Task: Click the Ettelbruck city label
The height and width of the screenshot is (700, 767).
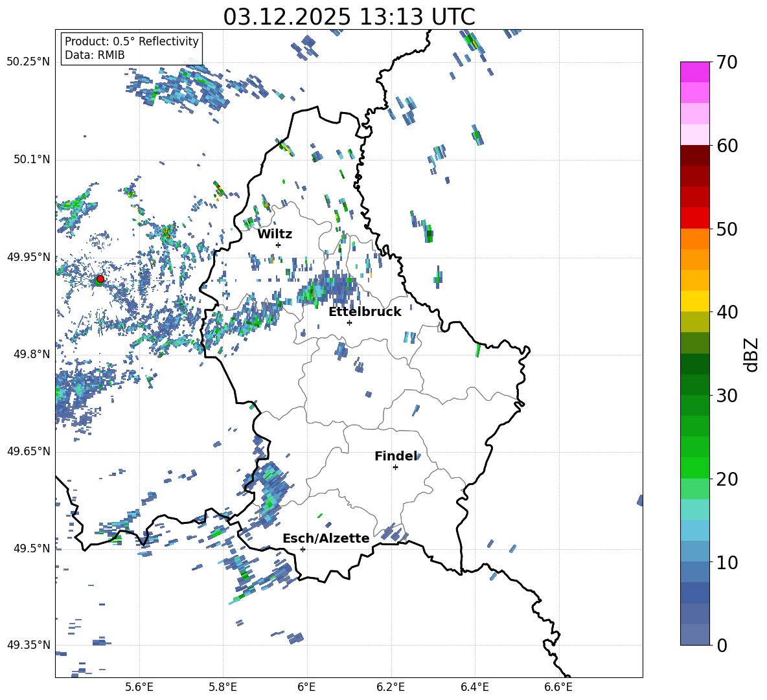Action: (365, 312)
